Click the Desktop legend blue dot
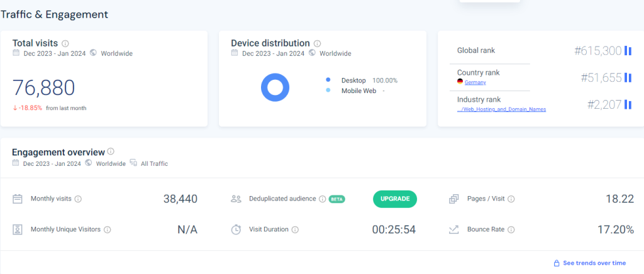This screenshot has height=274, width=644. 328,80
